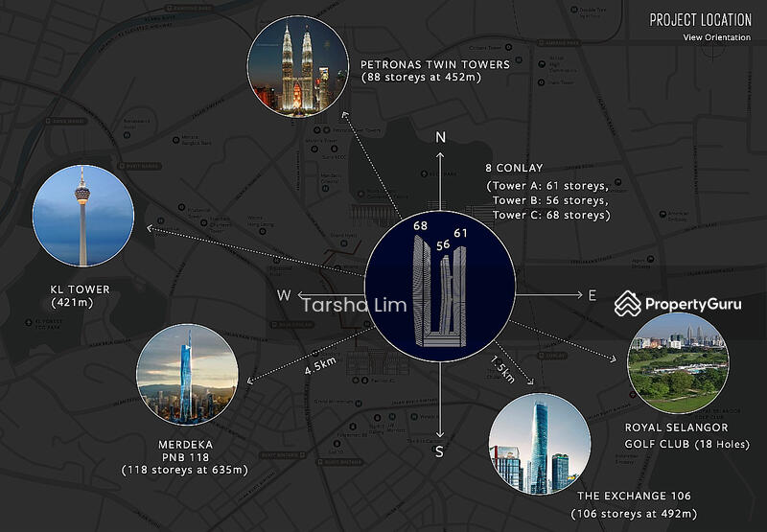Click the number 68 on the tallest tower
The width and height of the screenshot is (767, 532).
pyautogui.click(x=419, y=225)
